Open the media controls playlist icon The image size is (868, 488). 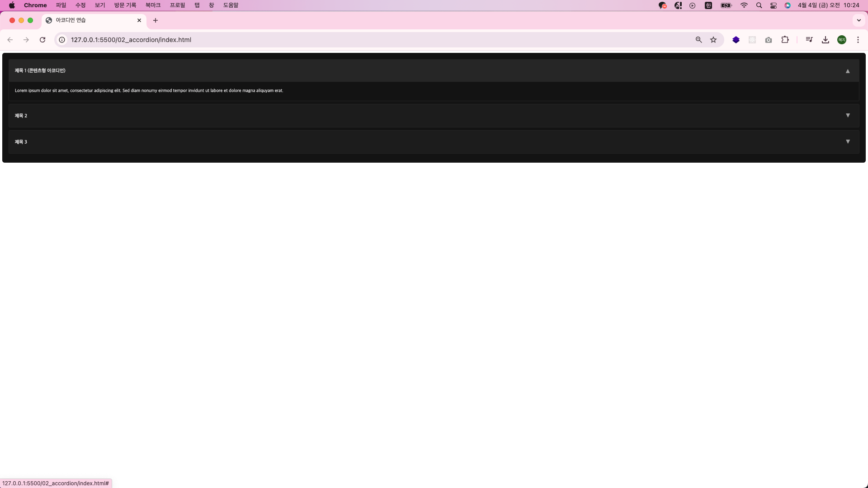(809, 40)
